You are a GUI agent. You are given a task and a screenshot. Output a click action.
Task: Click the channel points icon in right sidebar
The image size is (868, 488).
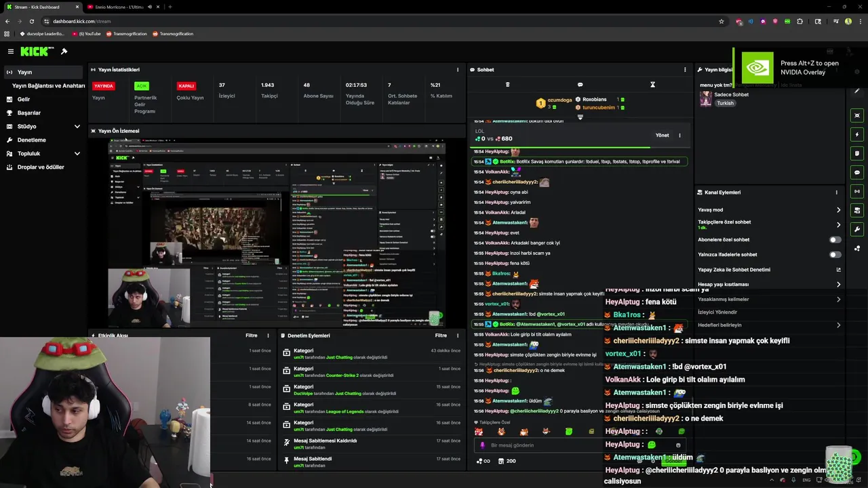(857, 248)
